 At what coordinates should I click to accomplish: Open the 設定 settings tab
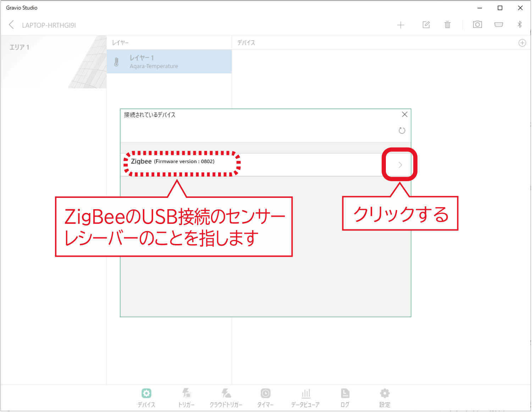click(x=385, y=398)
